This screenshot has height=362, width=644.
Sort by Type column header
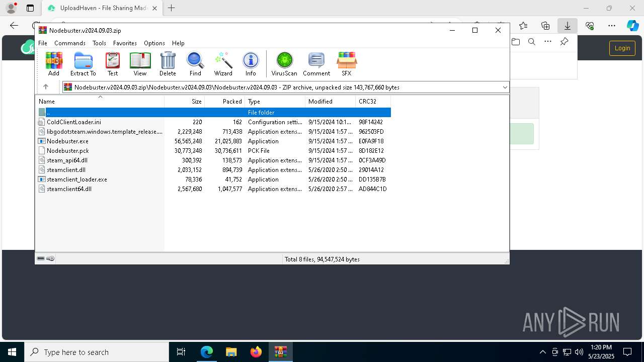275,102
